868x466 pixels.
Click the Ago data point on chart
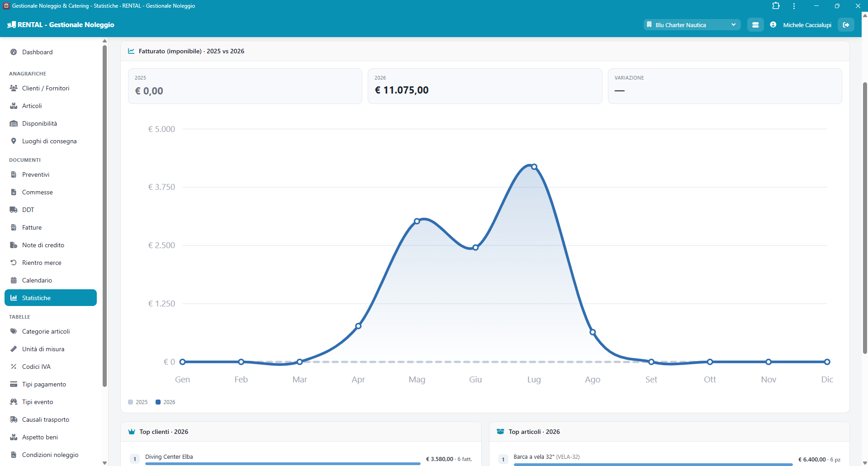593,332
